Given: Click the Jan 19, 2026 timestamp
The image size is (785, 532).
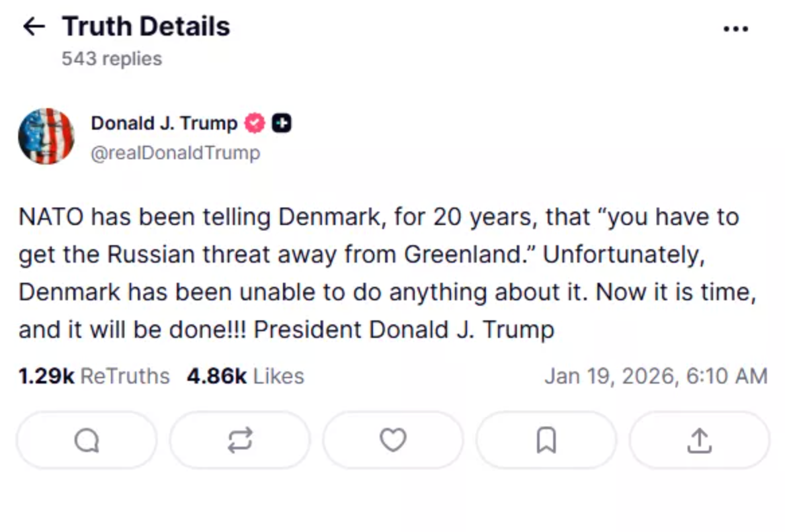Looking at the screenshot, I should [x=655, y=376].
